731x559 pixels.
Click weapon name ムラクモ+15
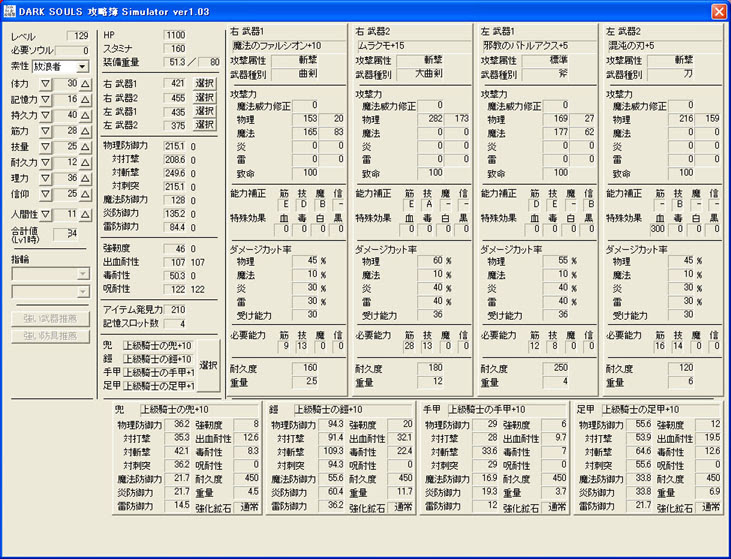tap(414, 46)
